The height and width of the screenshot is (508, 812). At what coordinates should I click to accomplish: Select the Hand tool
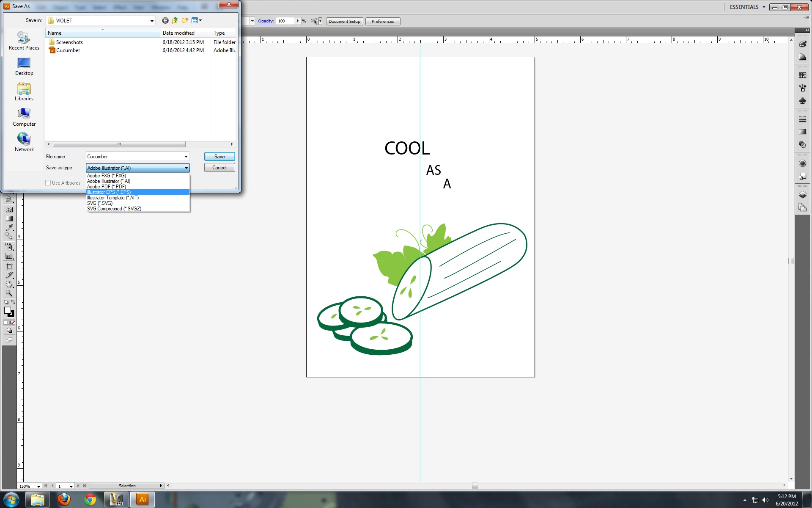point(9,284)
